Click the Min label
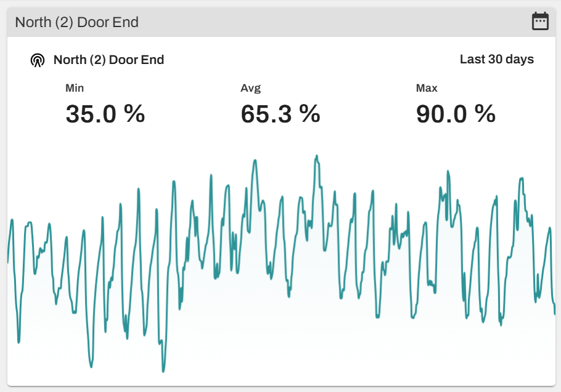The height and width of the screenshot is (392, 561). click(x=75, y=88)
